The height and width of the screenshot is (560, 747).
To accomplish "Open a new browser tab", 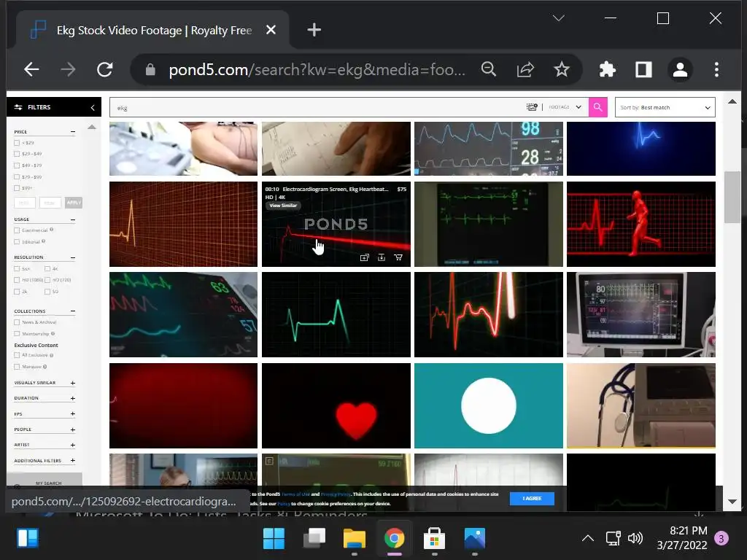I will point(314,30).
